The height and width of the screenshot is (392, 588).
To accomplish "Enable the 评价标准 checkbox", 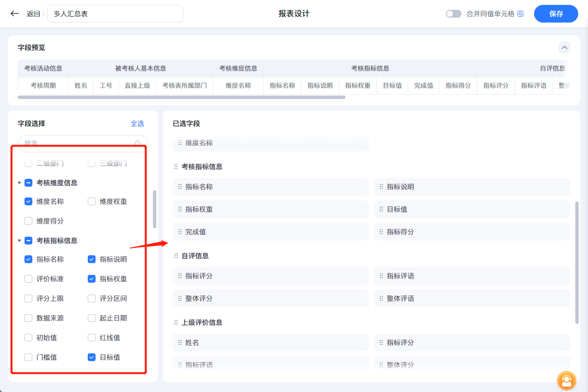I will pos(28,279).
